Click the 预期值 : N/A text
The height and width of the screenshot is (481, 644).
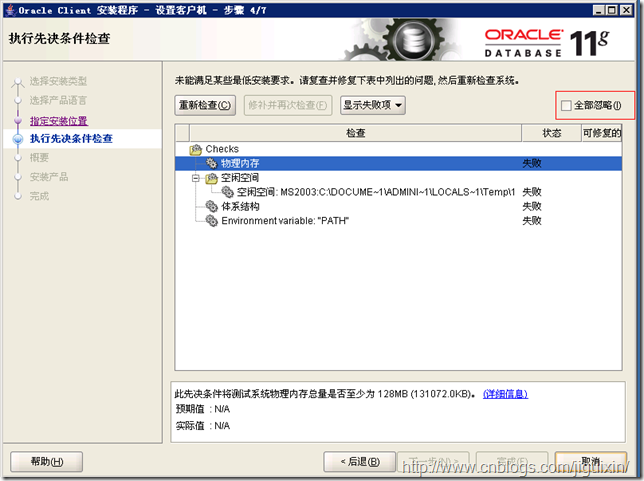pos(203,409)
